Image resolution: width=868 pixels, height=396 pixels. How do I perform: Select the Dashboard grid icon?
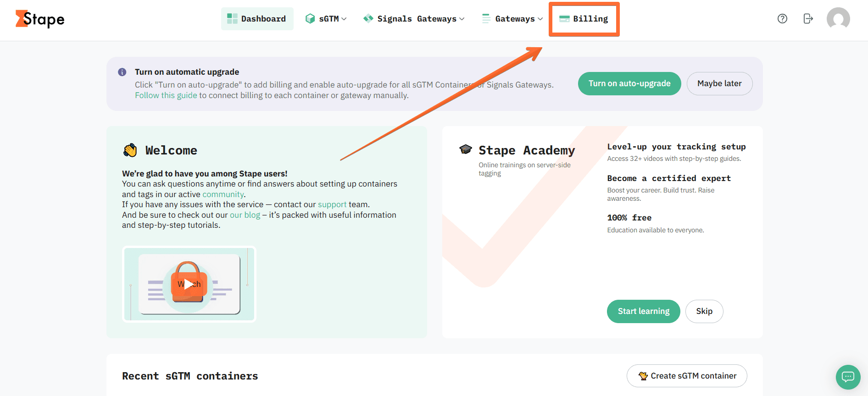231,18
